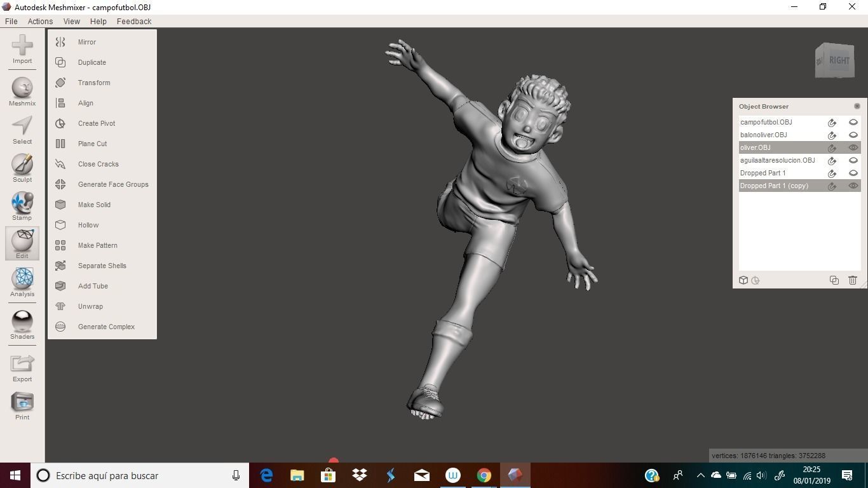Screen dimensions: 868x488
Task: Show hidden system tray icons
Action: click(x=700, y=475)
